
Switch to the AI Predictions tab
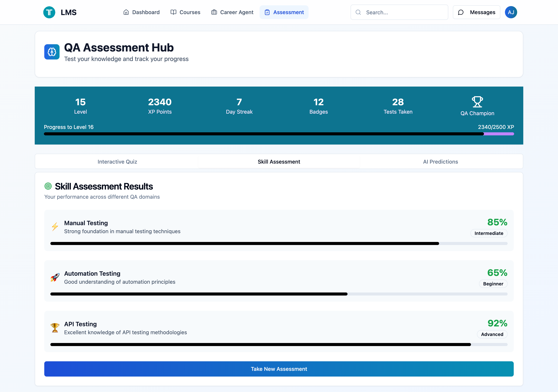[x=440, y=162]
